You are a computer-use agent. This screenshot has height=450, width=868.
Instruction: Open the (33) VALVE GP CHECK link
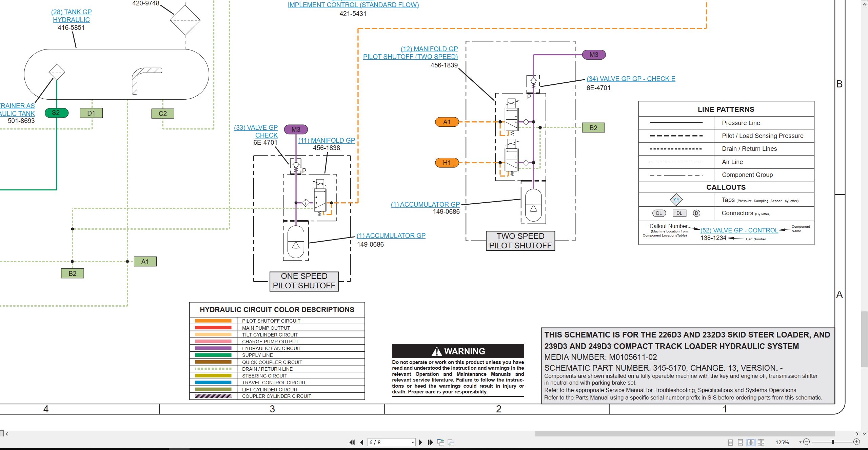coord(256,131)
